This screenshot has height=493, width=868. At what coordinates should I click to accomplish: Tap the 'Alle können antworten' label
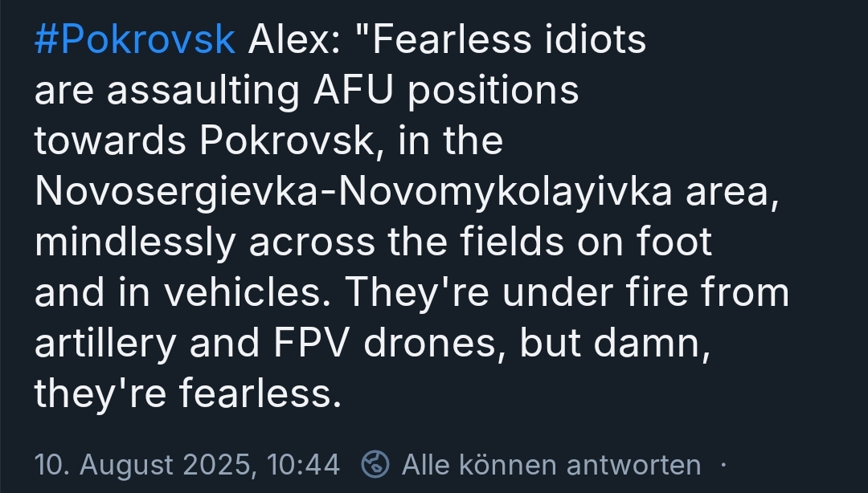pyautogui.click(x=551, y=464)
